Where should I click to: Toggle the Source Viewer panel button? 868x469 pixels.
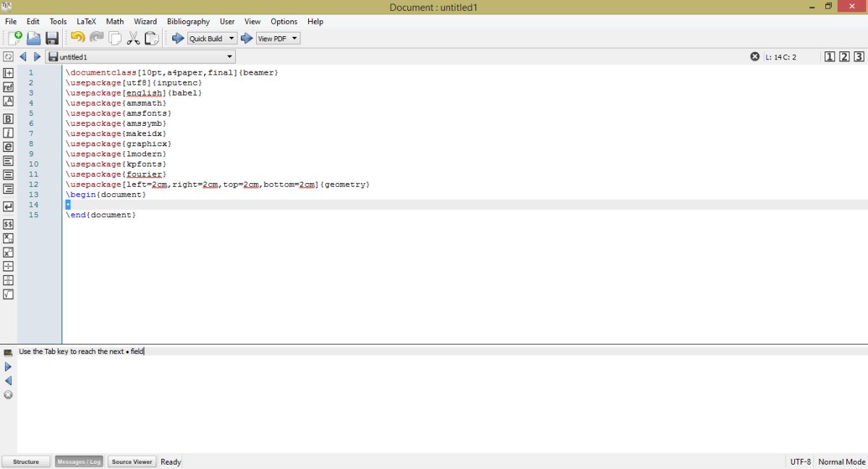tap(132, 462)
